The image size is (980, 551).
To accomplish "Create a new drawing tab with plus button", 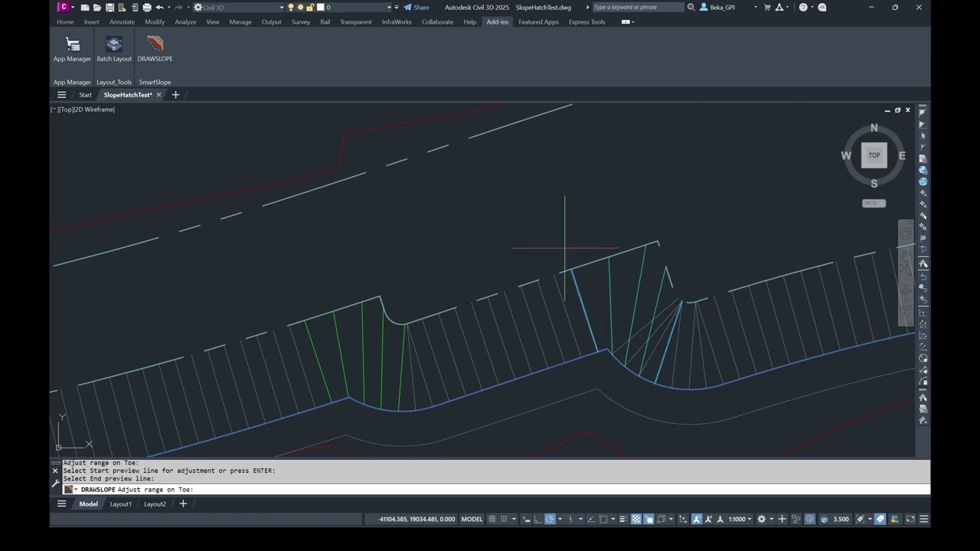I will (x=175, y=95).
